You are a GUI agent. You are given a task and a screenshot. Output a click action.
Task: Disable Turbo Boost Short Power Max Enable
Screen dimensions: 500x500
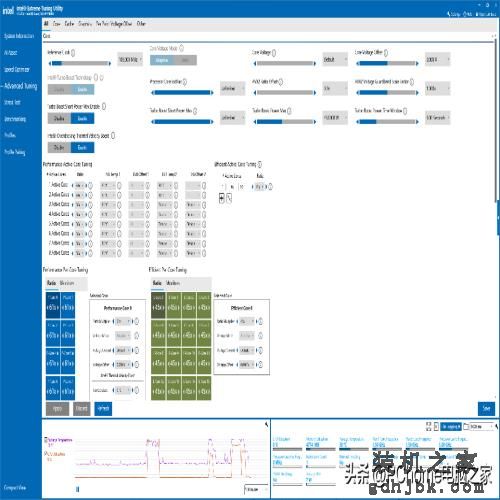click(59, 118)
